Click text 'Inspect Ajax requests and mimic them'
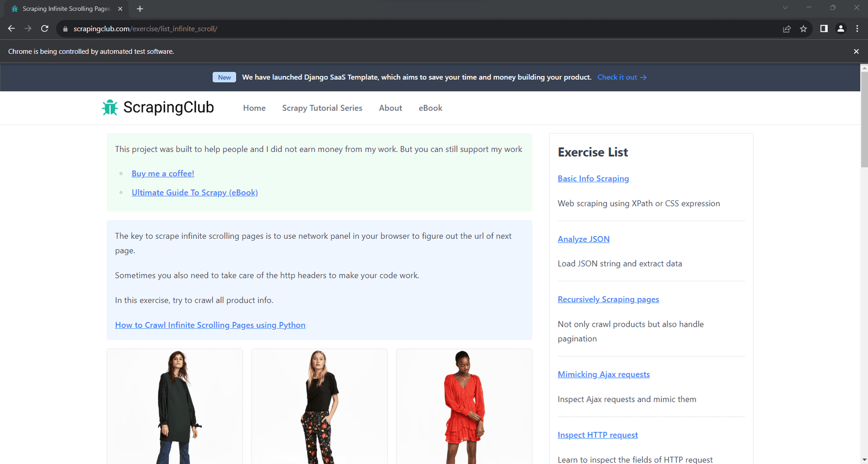The image size is (868, 464). pos(627,399)
